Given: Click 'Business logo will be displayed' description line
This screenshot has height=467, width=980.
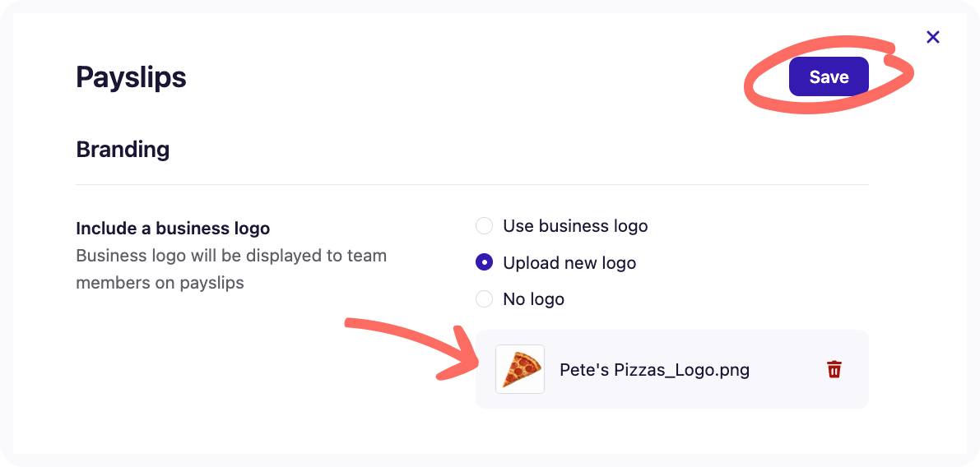Looking at the screenshot, I should (x=231, y=256).
